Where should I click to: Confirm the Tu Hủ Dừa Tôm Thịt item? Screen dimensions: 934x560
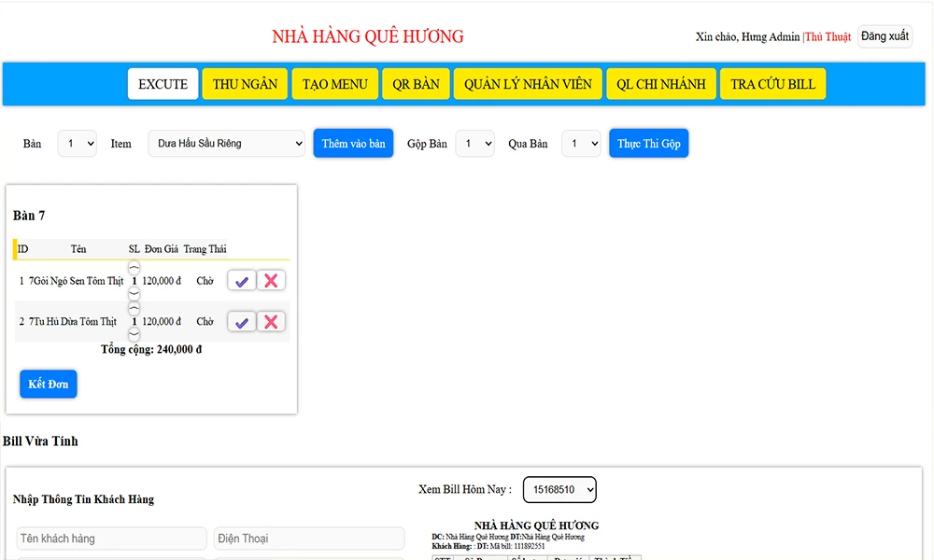tap(241, 322)
